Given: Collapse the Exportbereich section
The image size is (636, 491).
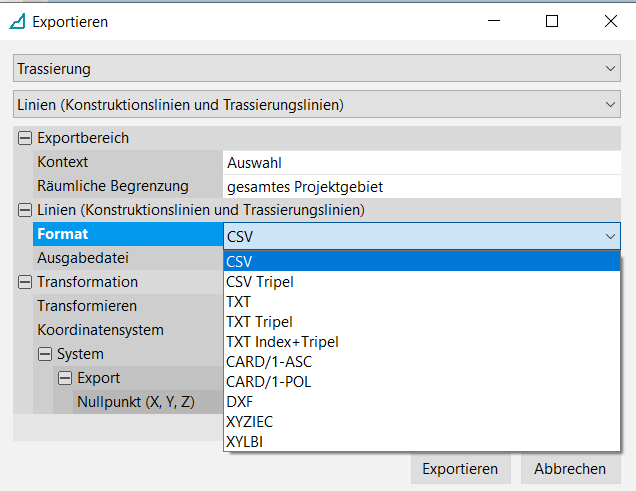Looking at the screenshot, I should pos(25,138).
